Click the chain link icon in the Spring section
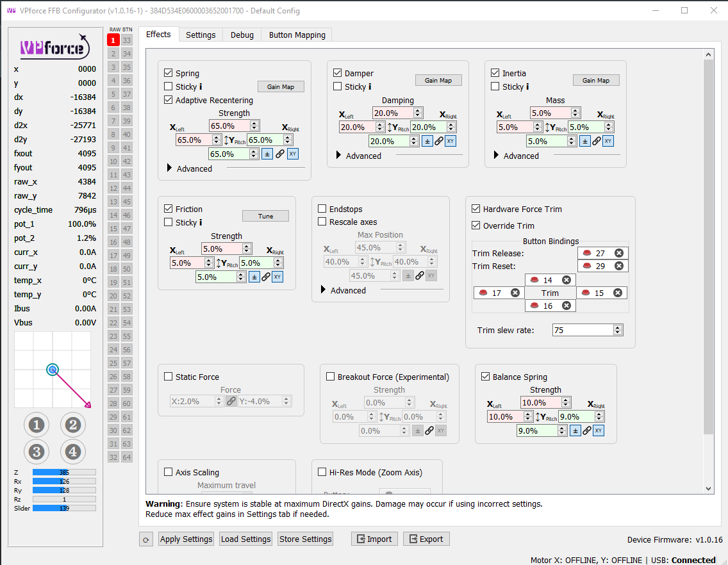 (x=279, y=153)
